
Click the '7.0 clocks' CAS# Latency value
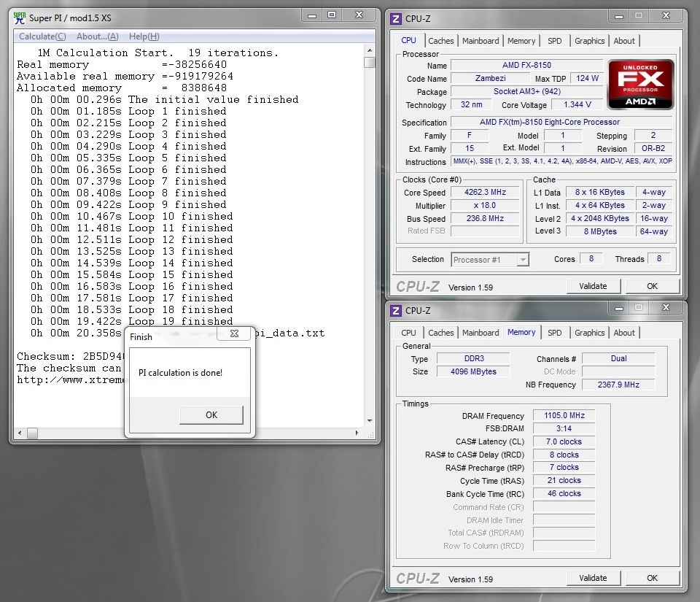tap(564, 441)
